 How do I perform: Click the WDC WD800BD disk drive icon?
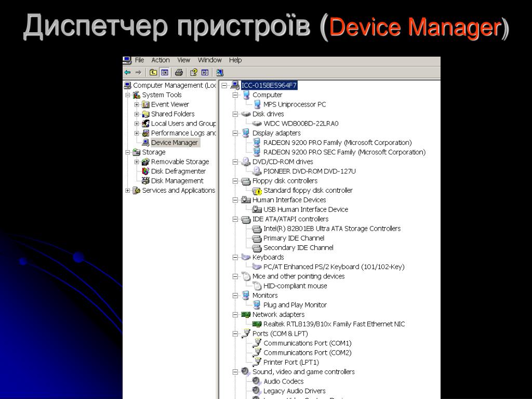[257, 124]
